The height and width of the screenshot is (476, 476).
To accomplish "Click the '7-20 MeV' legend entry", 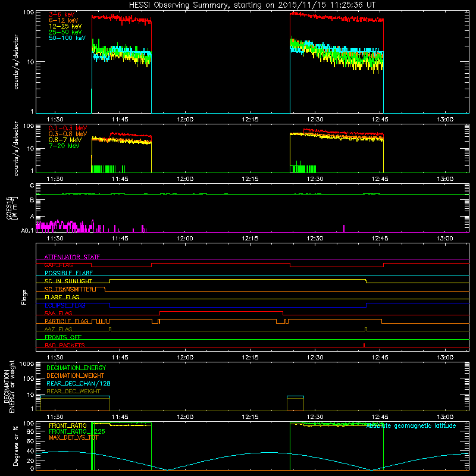I will tap(64, 146).
